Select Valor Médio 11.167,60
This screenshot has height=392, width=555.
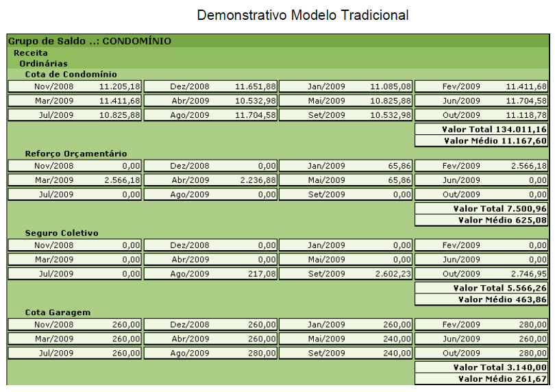tap(482, 140)
